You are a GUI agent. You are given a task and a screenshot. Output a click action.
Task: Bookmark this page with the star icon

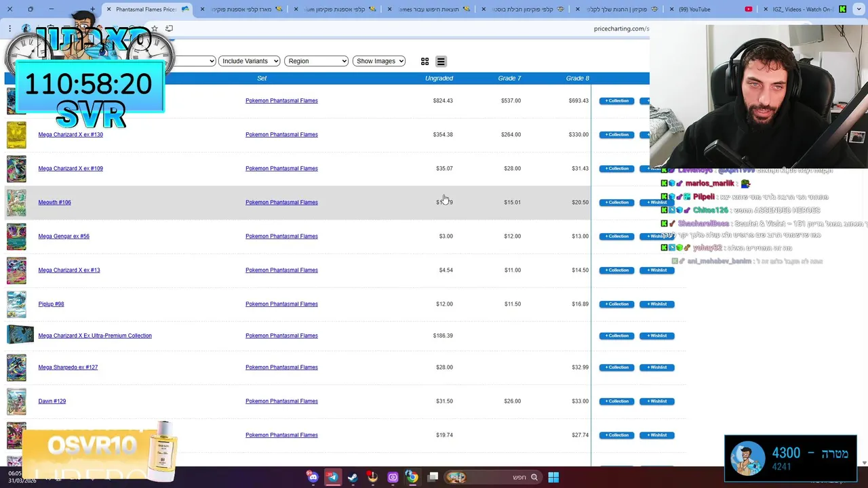click(155, 28)
